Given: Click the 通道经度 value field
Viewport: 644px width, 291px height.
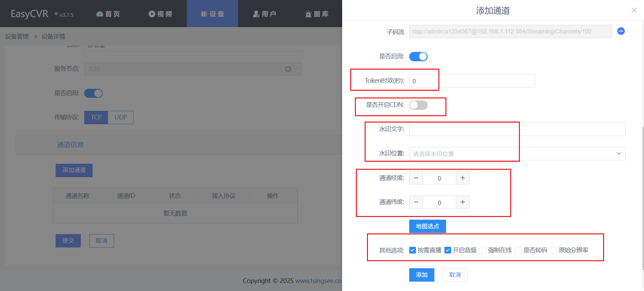Looking at the screenshot, I should [439, 178].
